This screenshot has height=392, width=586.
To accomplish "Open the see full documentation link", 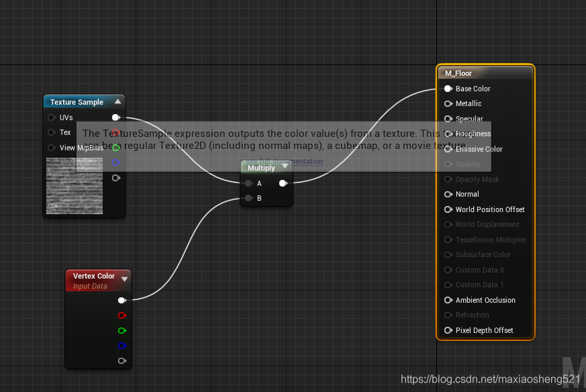I will (x=285, y=162).
